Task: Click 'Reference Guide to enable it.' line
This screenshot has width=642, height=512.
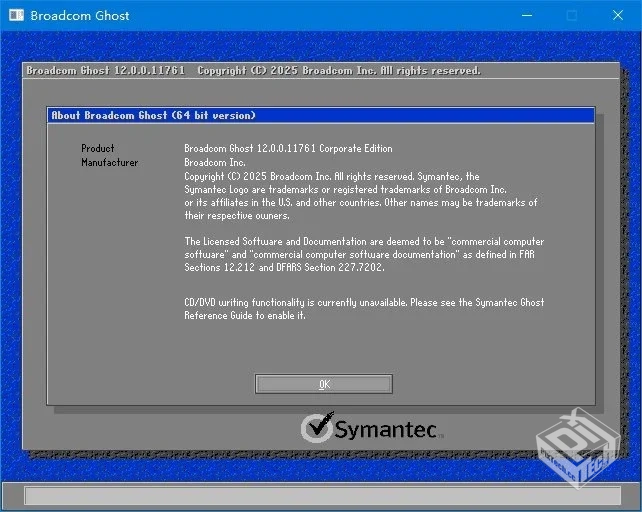Action: [x=245, y=315]
